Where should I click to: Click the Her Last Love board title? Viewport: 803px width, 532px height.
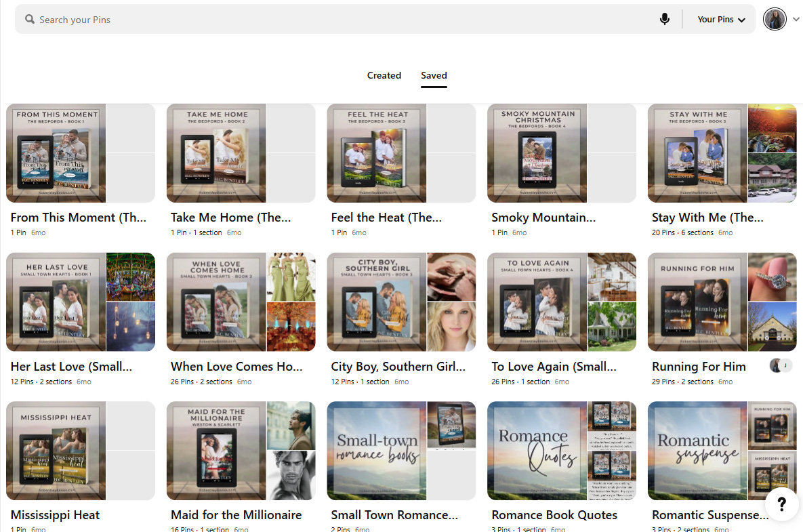[x=71, y=367]
